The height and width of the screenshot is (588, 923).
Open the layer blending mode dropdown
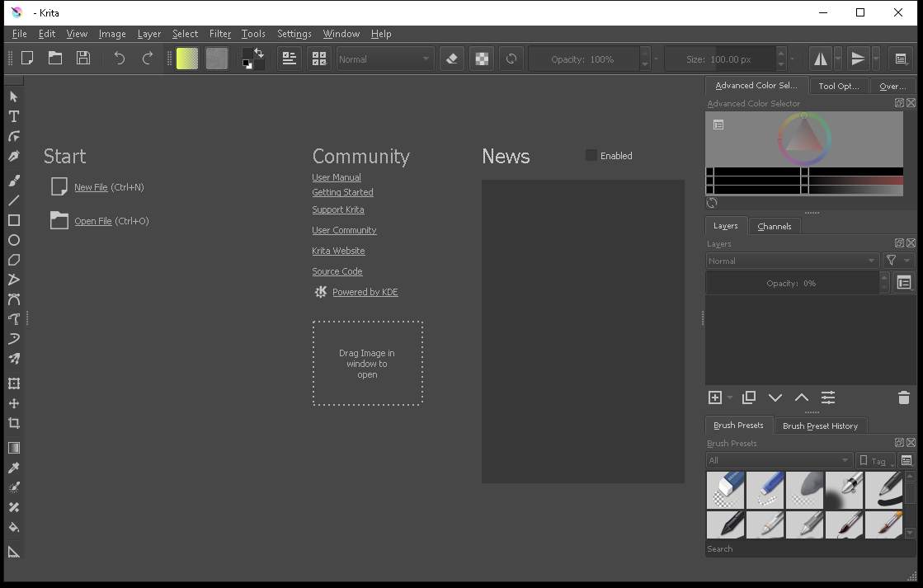(790, 261)
